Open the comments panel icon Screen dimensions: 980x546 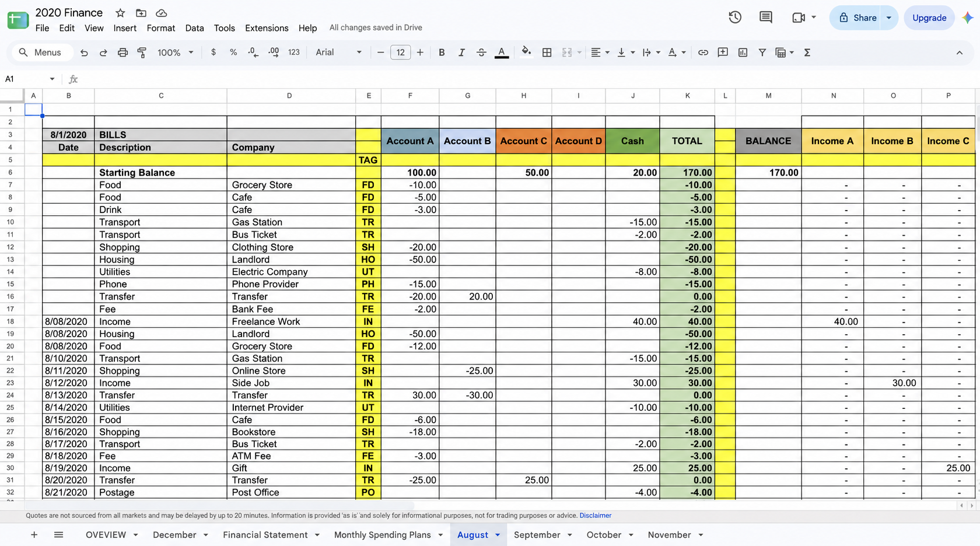click(x=766, y=17)
